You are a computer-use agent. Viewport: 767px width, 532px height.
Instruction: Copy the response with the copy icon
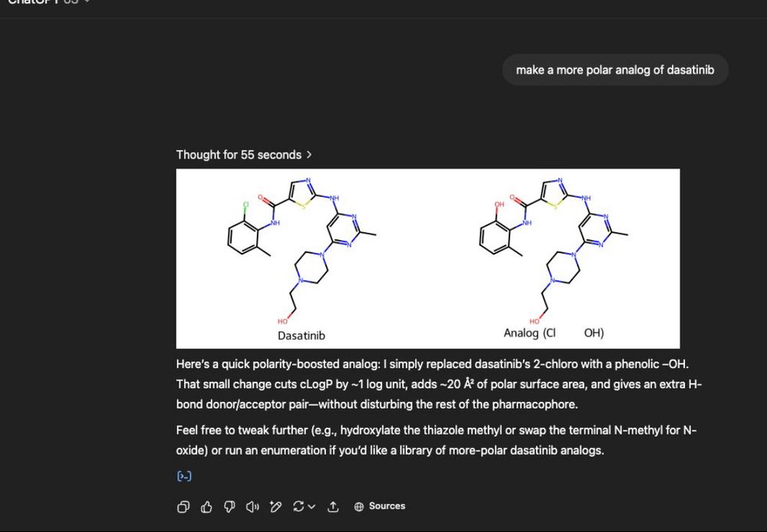click(x=183, y=507)
